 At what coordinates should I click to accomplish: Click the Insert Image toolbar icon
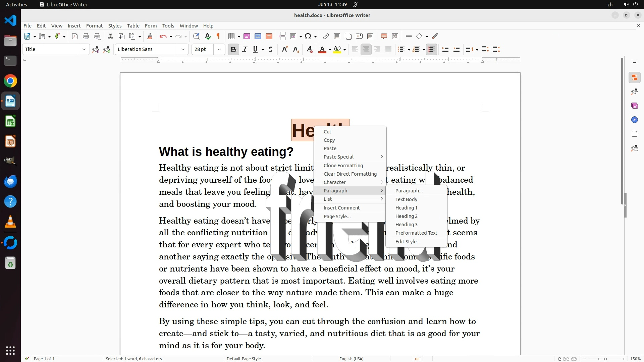point(247,37)
